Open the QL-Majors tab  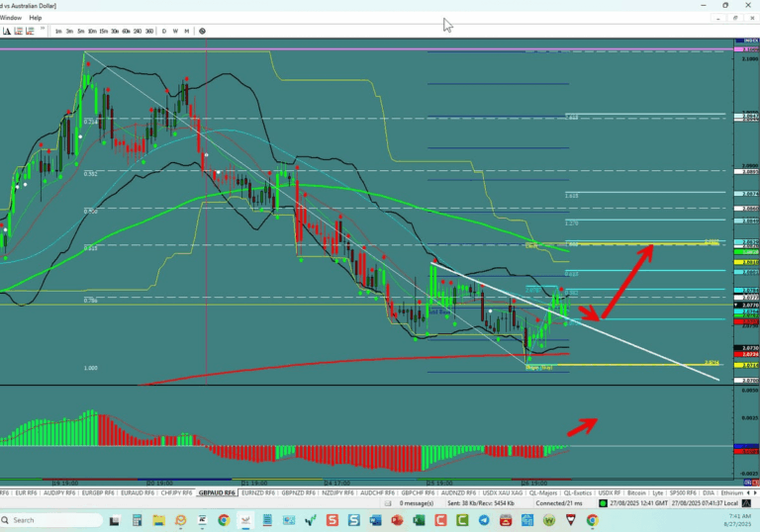tap(543, 492)
